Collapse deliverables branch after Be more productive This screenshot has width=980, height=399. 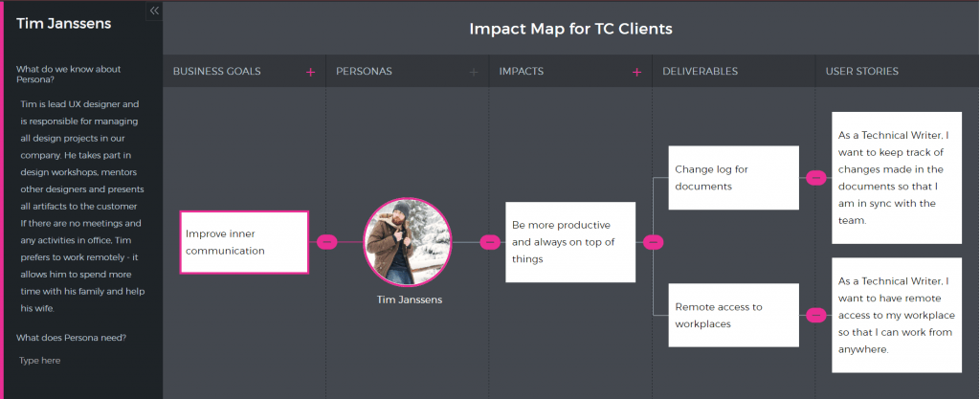pyautogui.click(x=653, y=242)
